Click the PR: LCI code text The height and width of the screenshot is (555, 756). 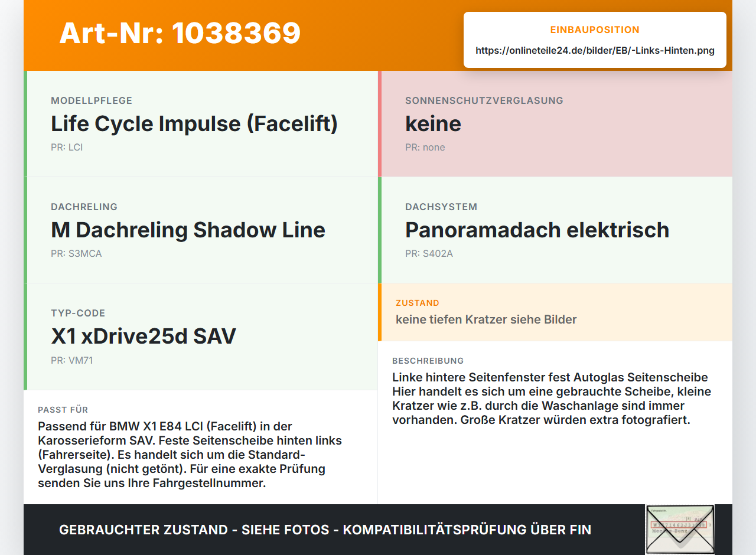tap(67, 148)
